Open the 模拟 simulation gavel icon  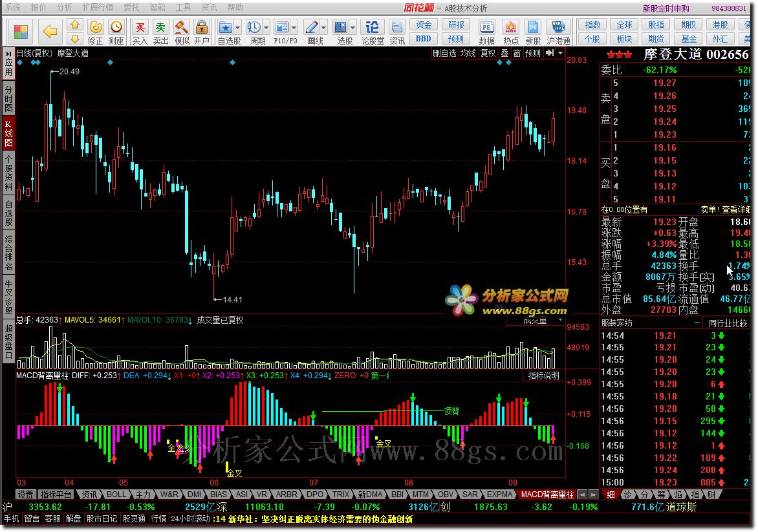pyautogui.click(x=181, y=32)
